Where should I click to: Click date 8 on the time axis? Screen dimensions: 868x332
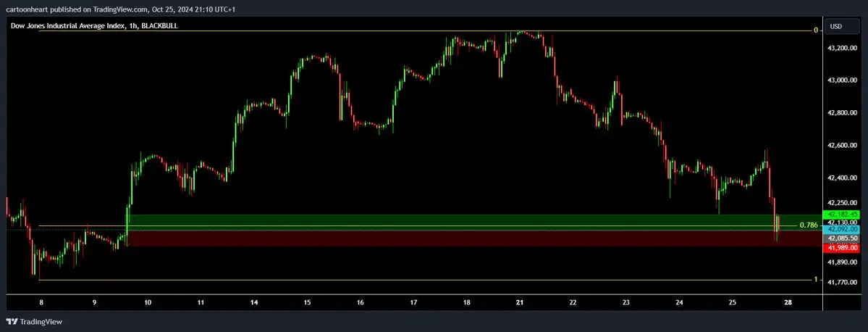pyautogui.click(x=41, y=302)
